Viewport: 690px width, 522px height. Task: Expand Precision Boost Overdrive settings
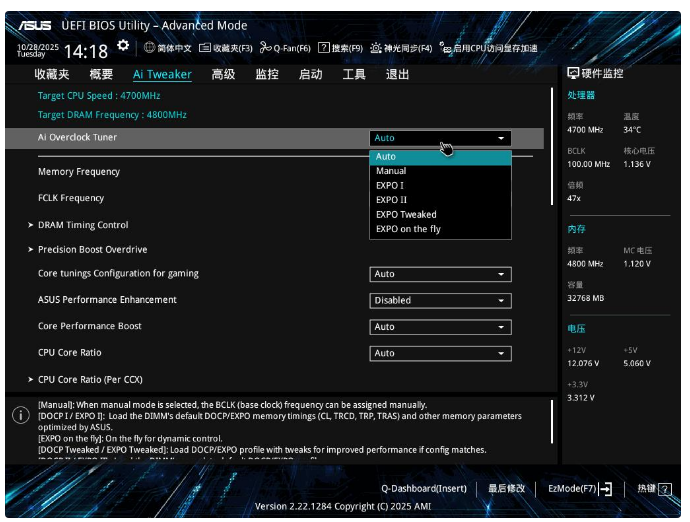pos(92,249)
